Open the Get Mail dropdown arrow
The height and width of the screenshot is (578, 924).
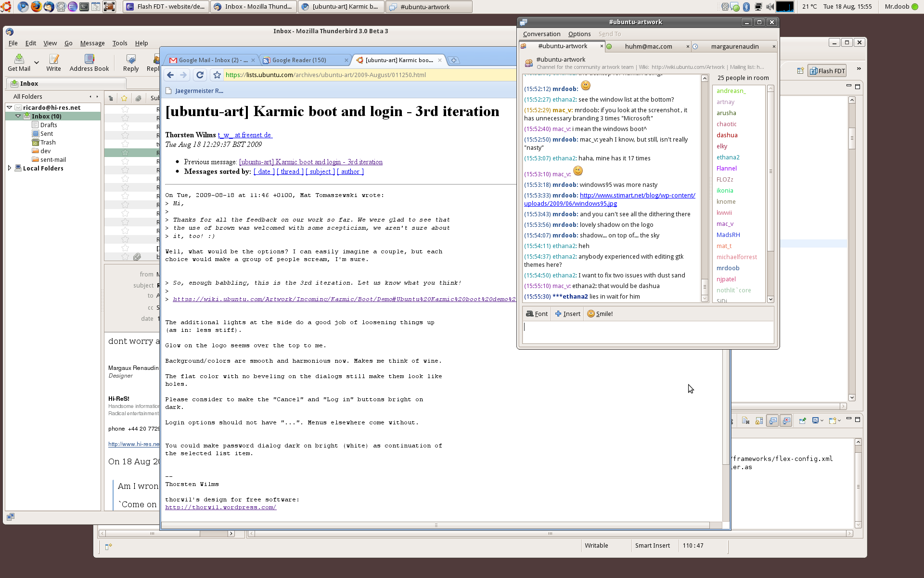point(37,62)
